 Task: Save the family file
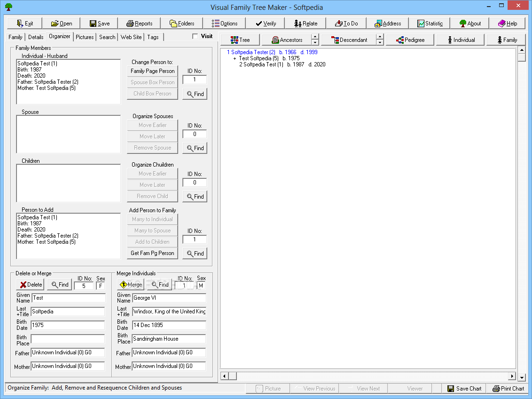click(100, 24)
